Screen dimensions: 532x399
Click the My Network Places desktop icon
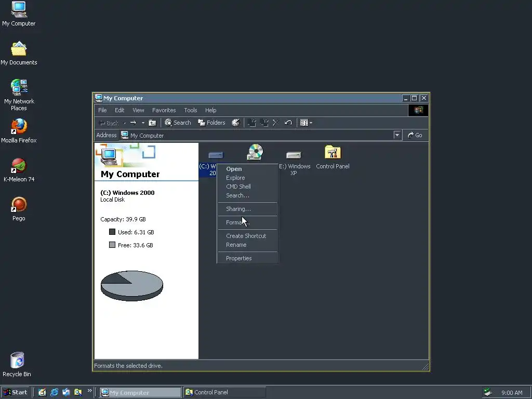(x=19, y=95)
